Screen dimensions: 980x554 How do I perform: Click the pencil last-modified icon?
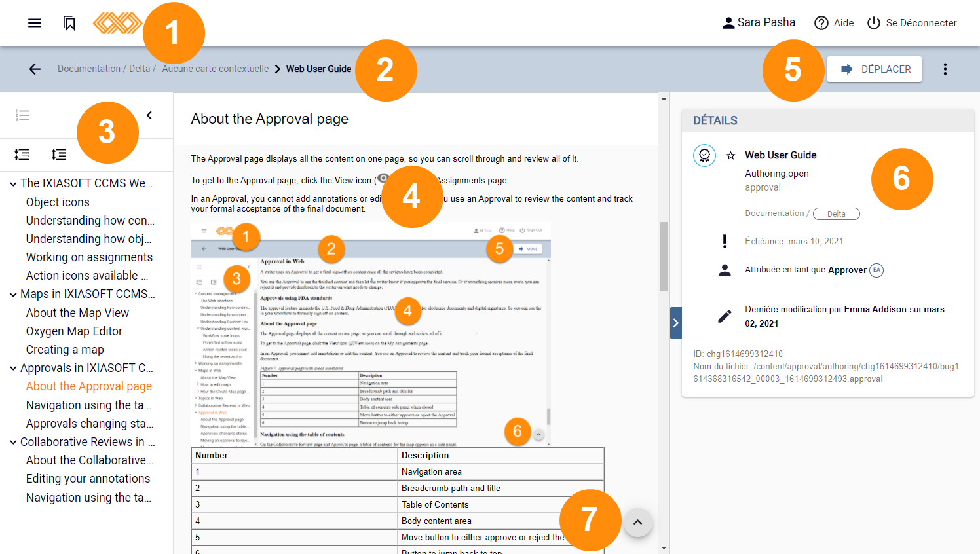pos(725,316)
